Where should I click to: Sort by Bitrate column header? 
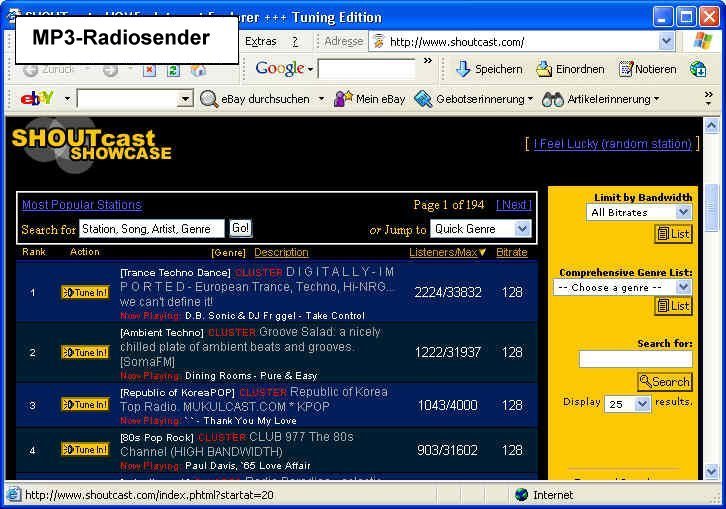pos(512,252)
